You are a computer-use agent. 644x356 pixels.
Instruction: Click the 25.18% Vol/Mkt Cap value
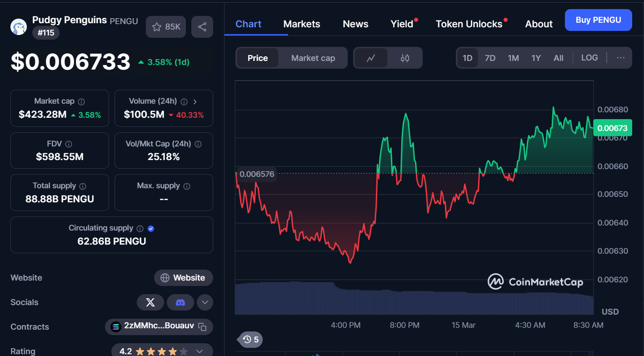click(164, 157)
